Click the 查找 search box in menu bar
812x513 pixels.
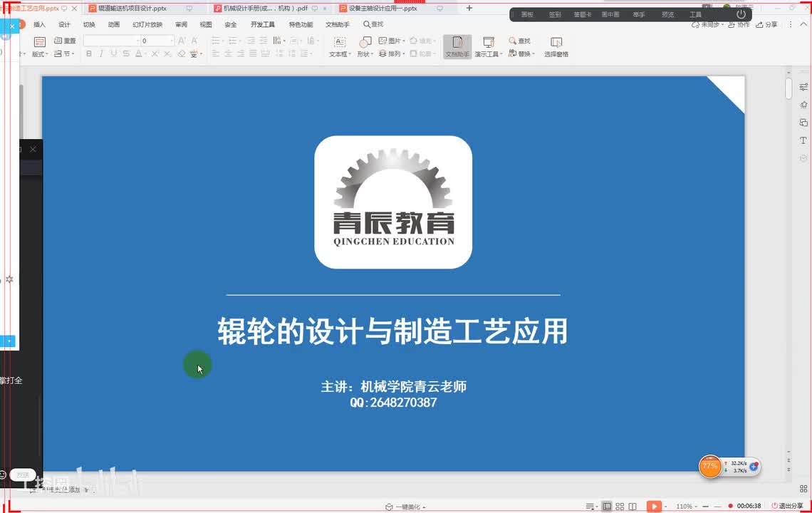[373, 24]
